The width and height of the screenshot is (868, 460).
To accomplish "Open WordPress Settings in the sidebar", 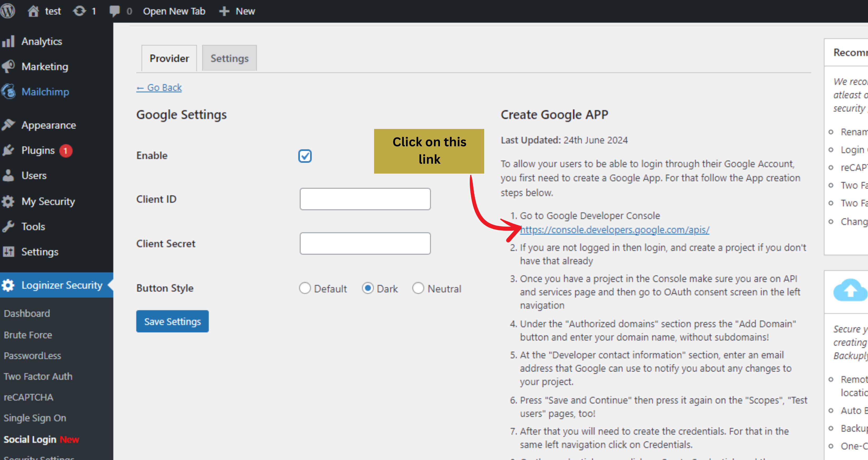I will 40,251.
